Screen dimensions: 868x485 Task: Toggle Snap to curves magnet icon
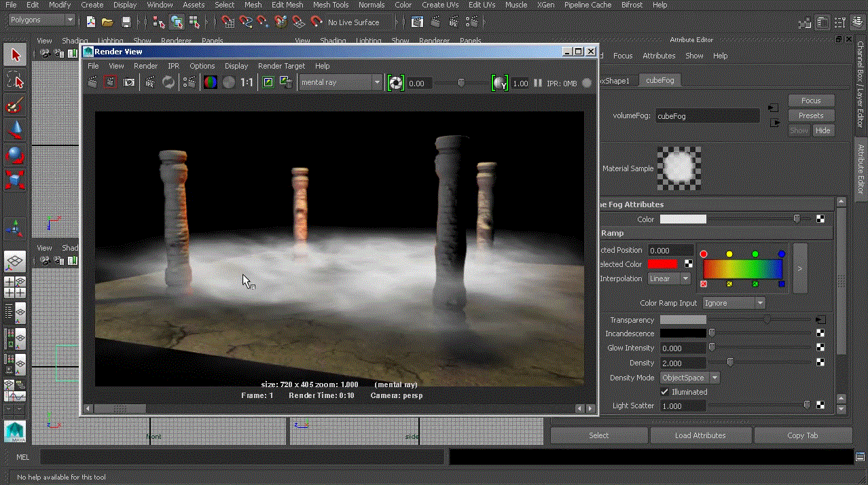tap(246, 22)
